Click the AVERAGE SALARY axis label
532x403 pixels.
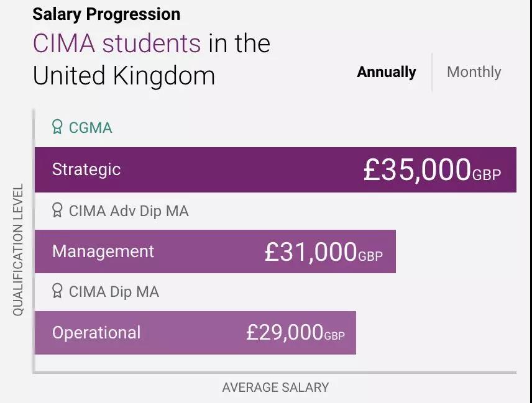coord(275,387)
